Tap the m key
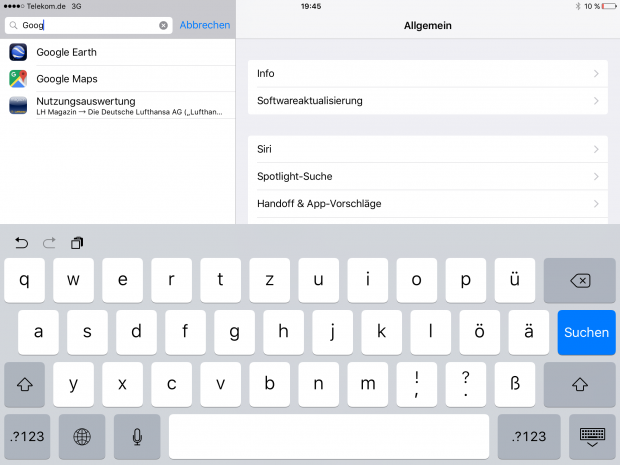This screenshot has height=465, width=620. (x=368, y=384)
